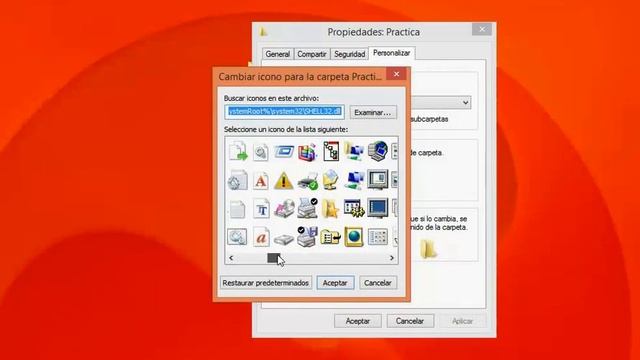Select the printer with green checkmark icon

(x=307, y=180)
